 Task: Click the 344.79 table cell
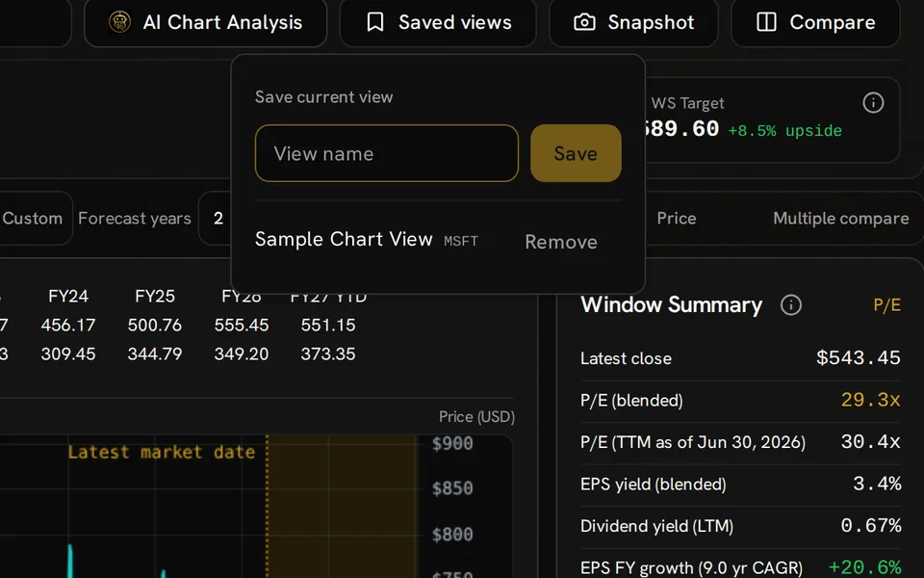(155, 354)
